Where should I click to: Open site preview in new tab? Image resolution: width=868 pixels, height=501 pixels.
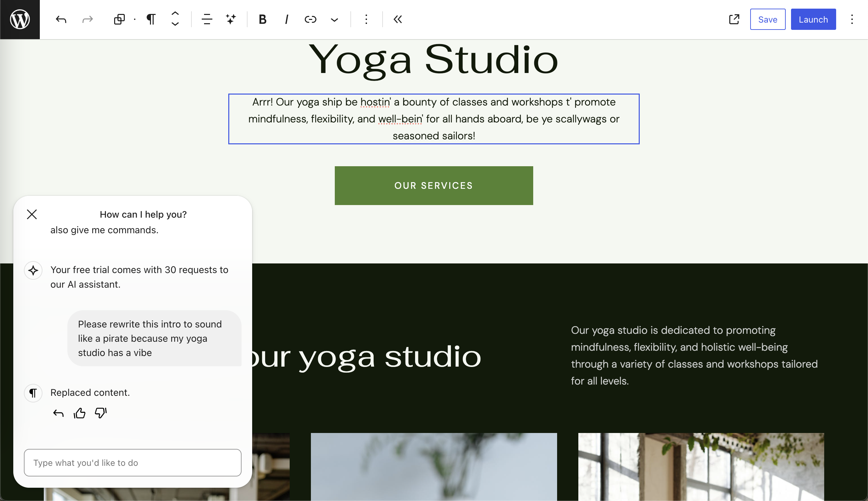point(734,19)
